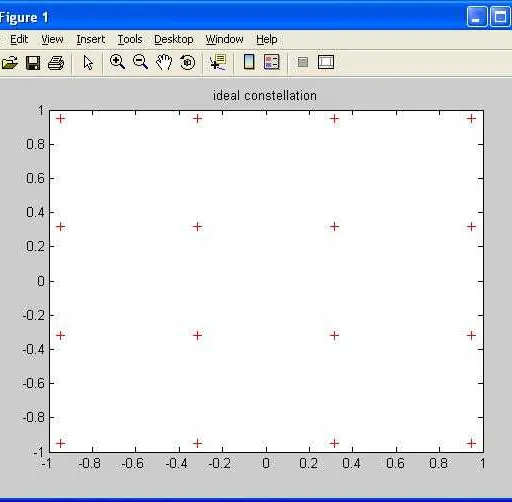Show plot tools and dock figure icon
Screen dimensions: 512x502
coord(326,62)
